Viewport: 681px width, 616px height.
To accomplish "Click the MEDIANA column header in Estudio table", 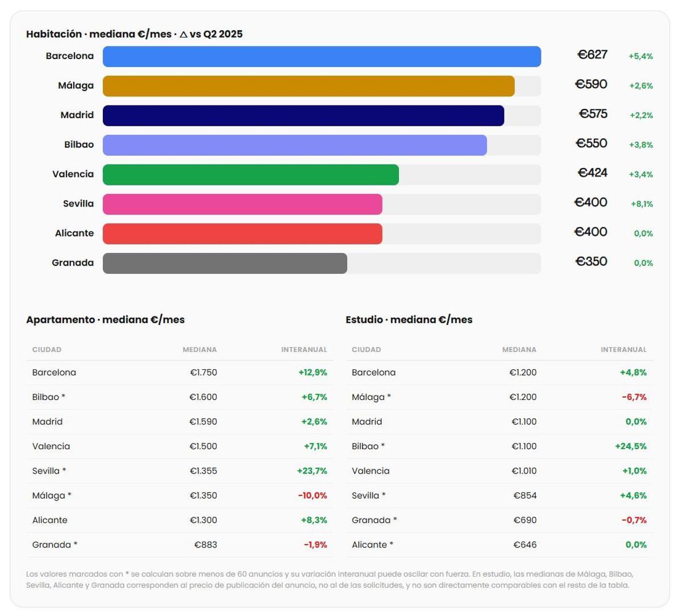I will click(519, 350).
